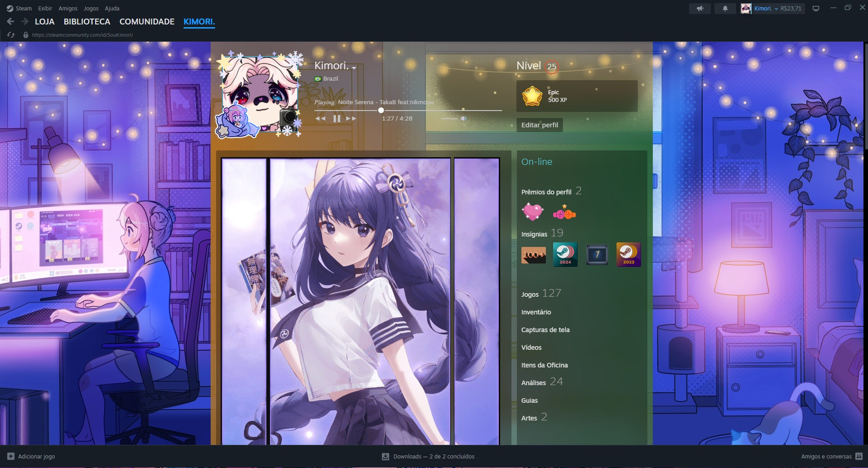This screenshot has height=468, width=868.
Task: Select the KIMORI. profile tab
Action: [199, 21]
